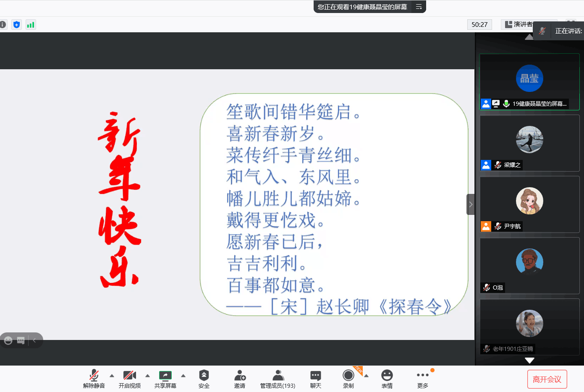The width and height of the screenshot is (584, 392).
Task: Switch the 演讲者 view layout button
Action: tap(519, 24)
